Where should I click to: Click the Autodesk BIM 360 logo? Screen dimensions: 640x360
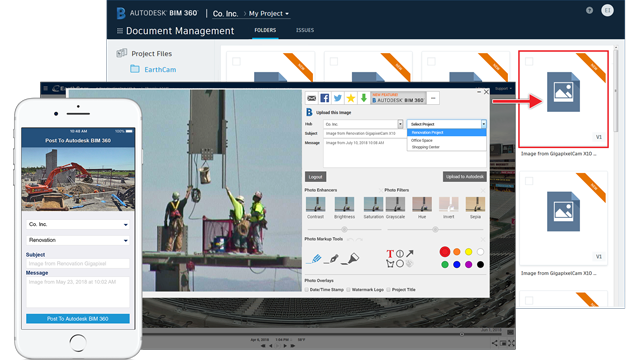click(x=157, y=13)
